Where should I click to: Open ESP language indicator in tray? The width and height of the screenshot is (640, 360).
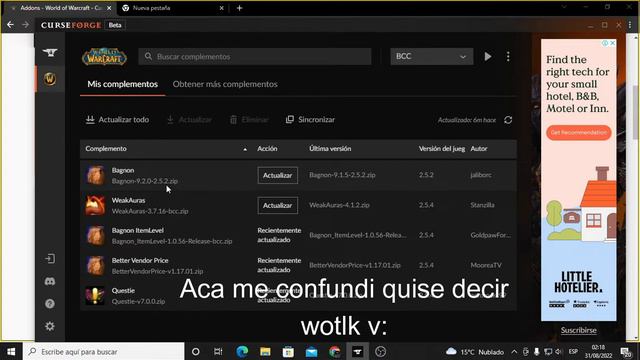point(573,351)
